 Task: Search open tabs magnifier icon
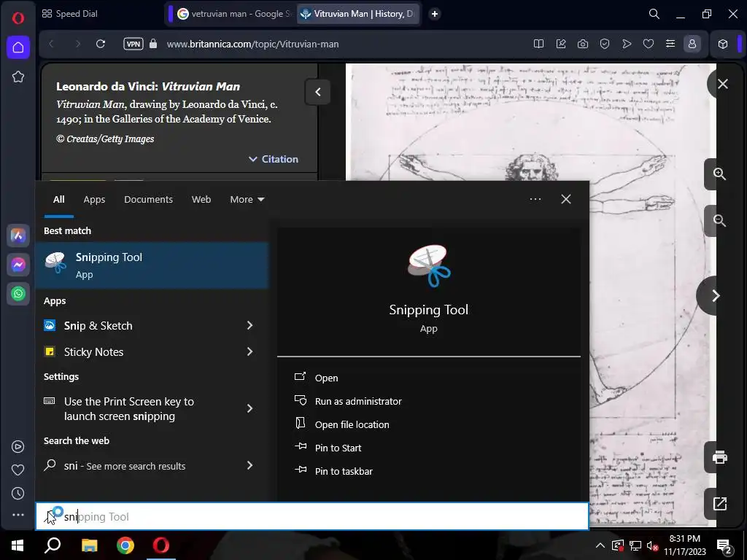point(654,14)
